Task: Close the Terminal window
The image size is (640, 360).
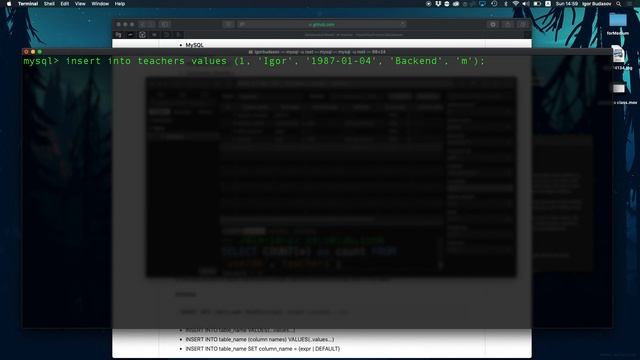Action: 26,52
